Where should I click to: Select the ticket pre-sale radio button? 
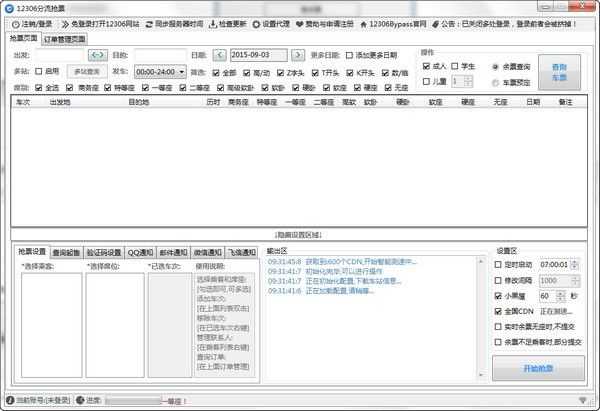coord(495,83)
